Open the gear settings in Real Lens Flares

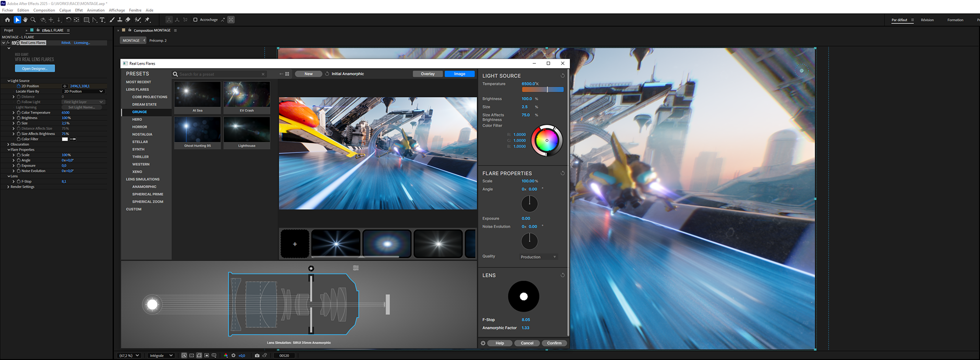pyautogui.click(x=483, y=343)
